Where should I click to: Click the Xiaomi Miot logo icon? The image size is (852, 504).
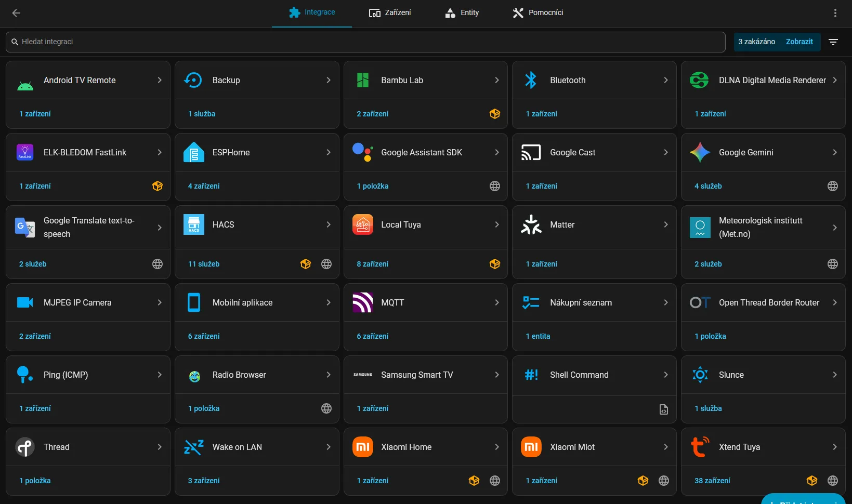coord(531,447)
